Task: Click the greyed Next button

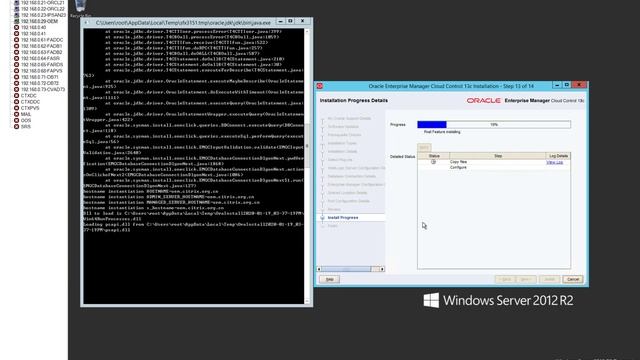Action: (x=525, y=279)
